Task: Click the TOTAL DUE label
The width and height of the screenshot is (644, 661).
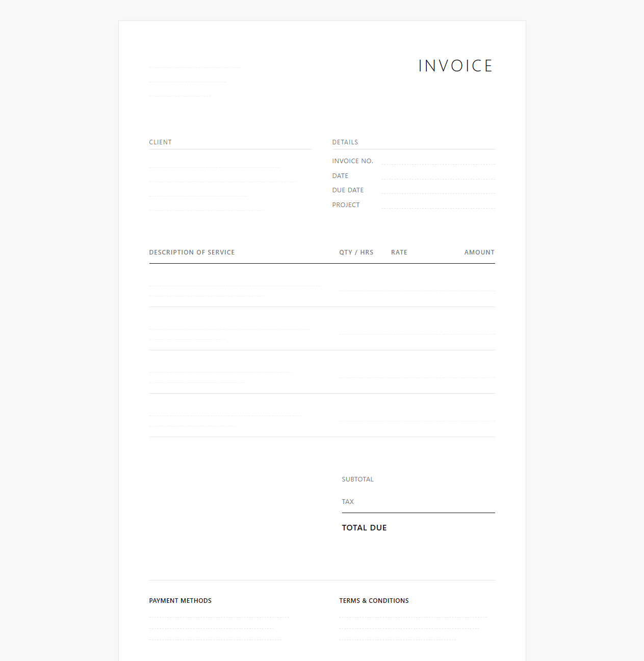Action: (x=364, y=528)
